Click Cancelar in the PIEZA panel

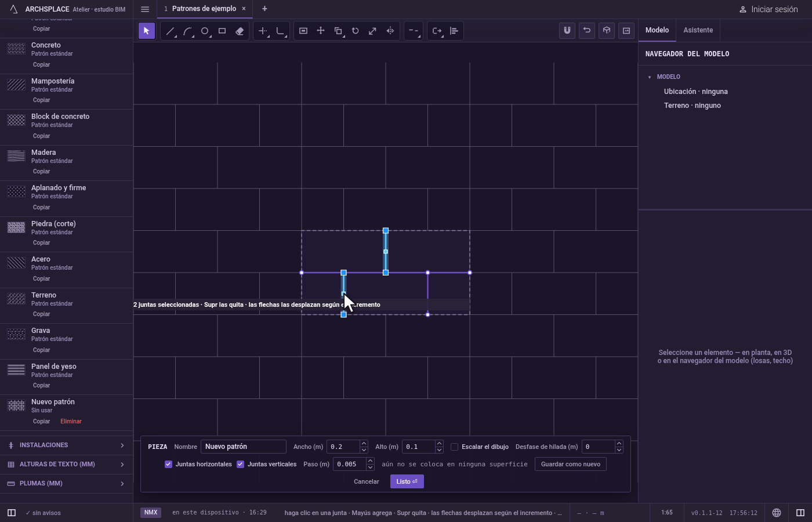coord(367,481)
